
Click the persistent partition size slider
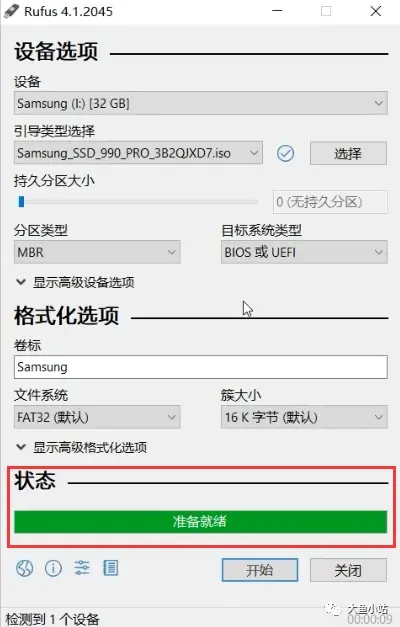[138, 202]
